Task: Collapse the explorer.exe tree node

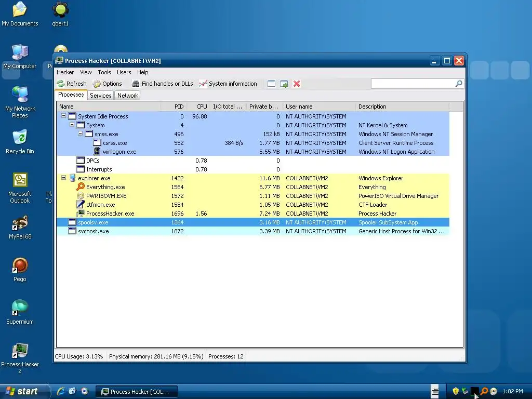Action: [63, 178]
